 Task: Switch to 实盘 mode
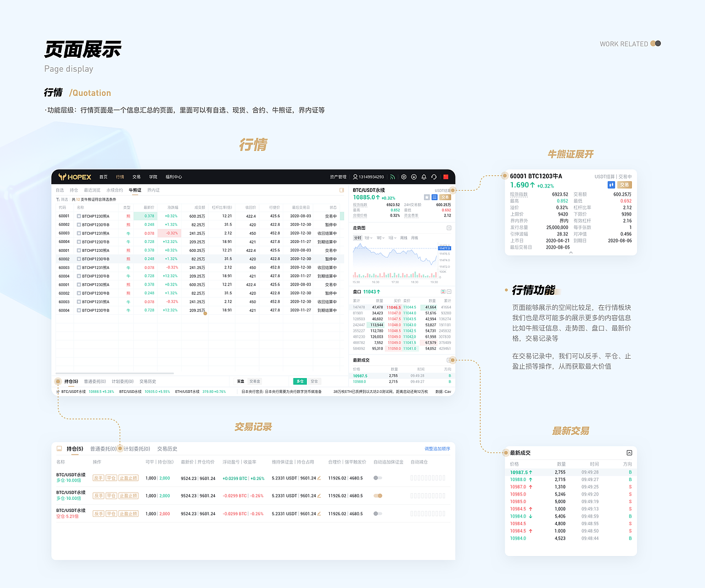[241, 381]
